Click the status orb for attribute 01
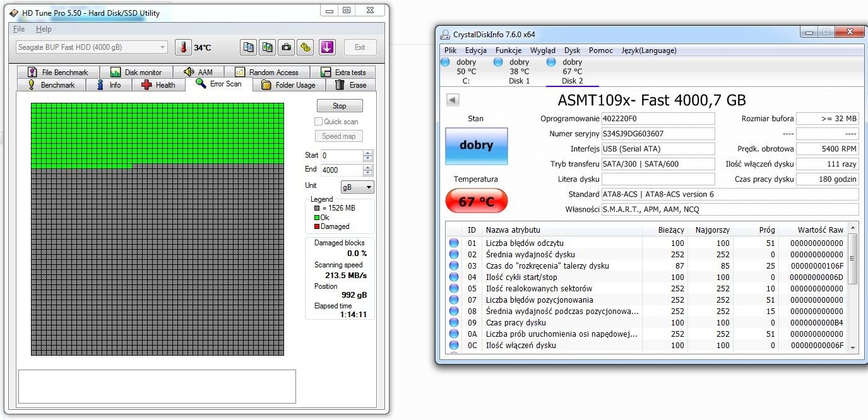Image resolution: width=868 pixels, height=420 pixels. point(454,243)
